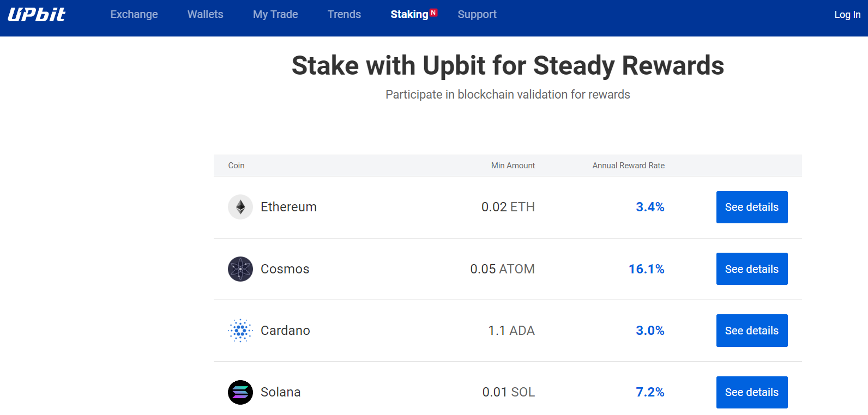This screenshot has height=415, width=868.
Task: Click the Cosmos coin icon
Action: (x=240, y=269)
